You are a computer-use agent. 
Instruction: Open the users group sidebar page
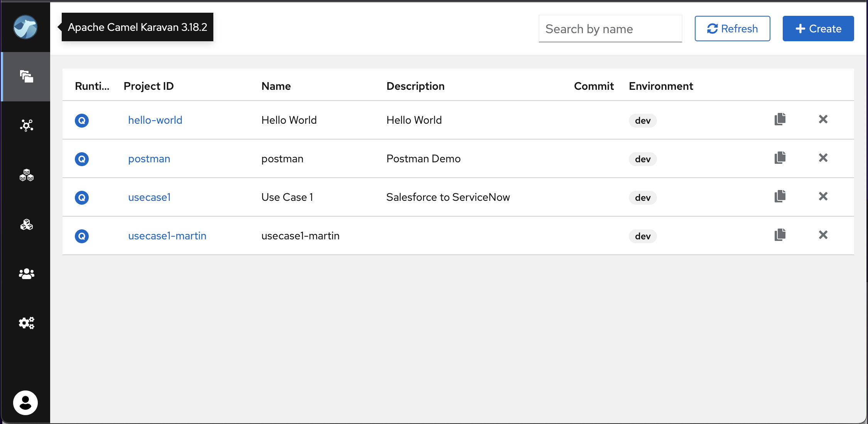26,274
